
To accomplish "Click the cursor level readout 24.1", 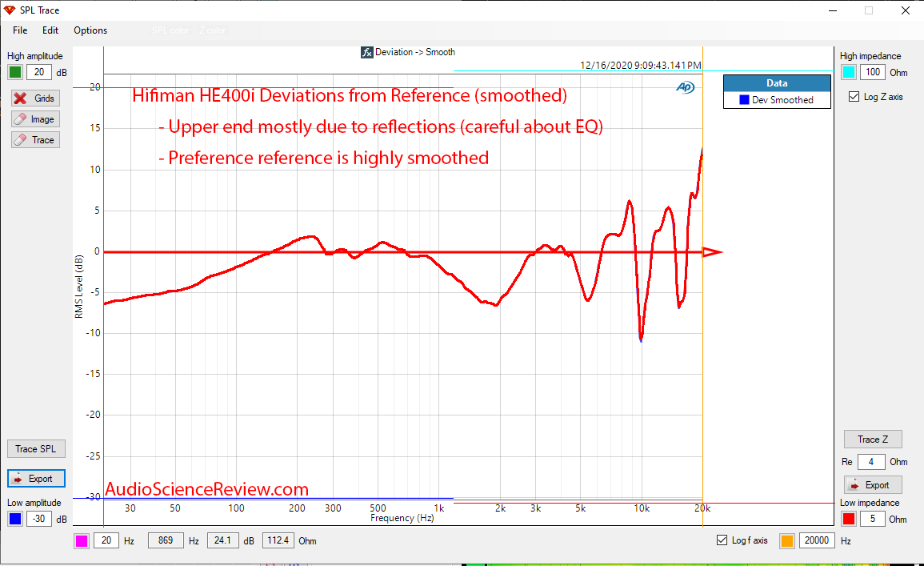I will click(222, 540).
